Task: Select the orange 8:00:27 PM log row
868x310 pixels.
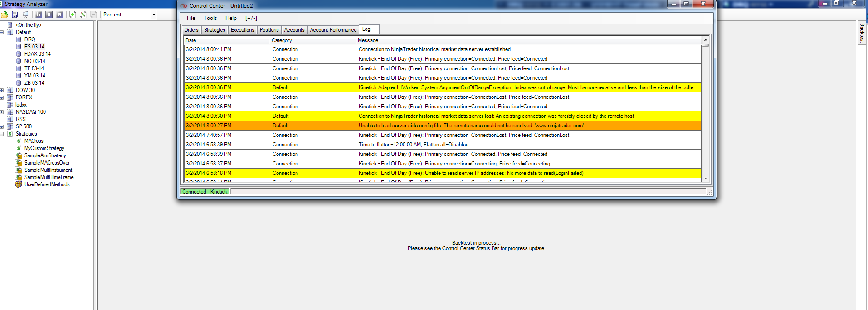Action: (443, 126)
